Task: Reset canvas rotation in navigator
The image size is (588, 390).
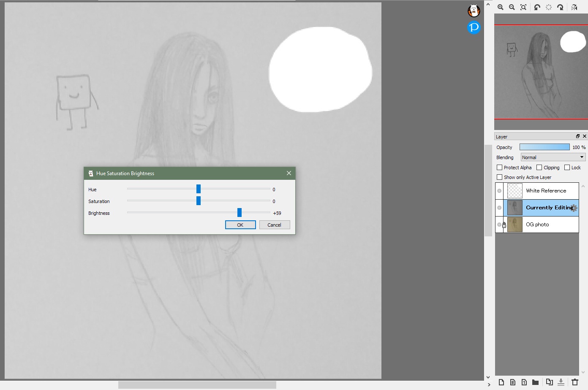Action: [549, 7]
